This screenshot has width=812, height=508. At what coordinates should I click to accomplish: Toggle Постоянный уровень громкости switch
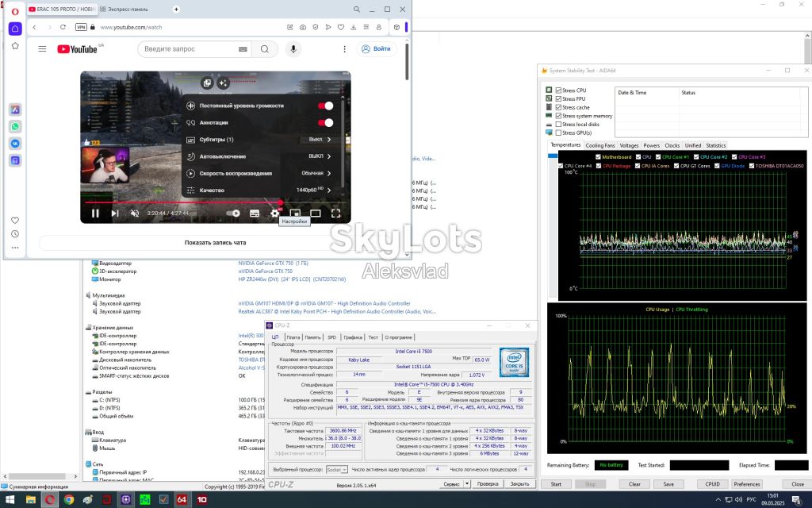[x=325, y=106]
